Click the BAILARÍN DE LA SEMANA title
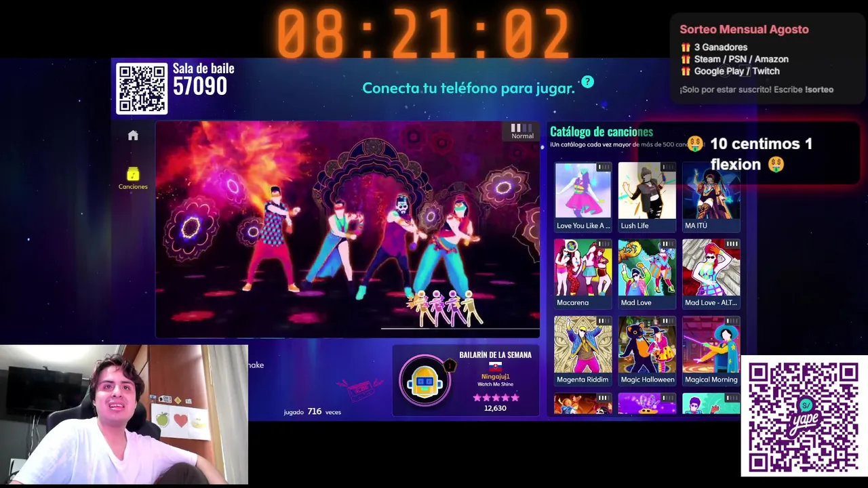This screenshot has width=868, height=488. tap(495, 354)
